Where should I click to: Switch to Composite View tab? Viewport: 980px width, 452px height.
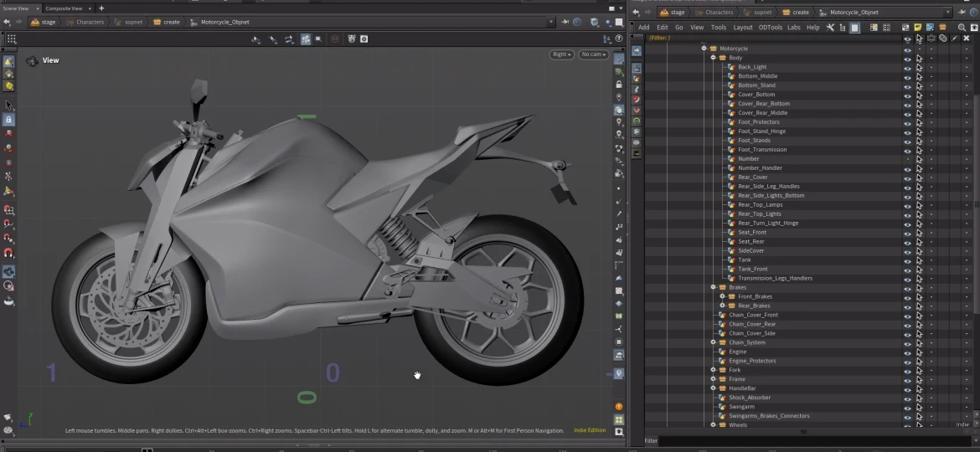[64, 8]
